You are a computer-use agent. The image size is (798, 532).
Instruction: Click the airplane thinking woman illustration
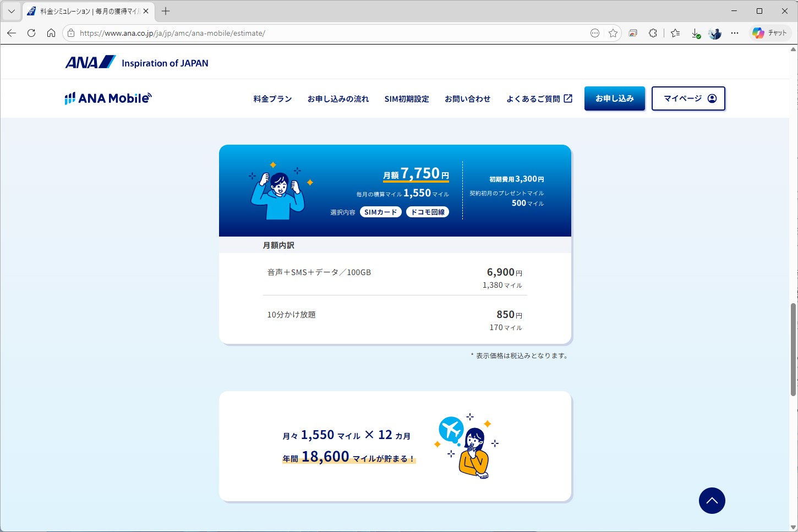(467, 446)
